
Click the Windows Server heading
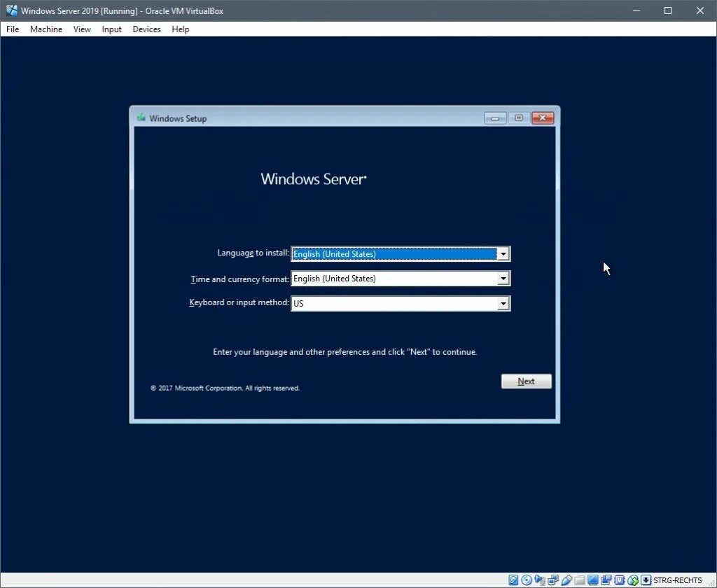(314, 178)
